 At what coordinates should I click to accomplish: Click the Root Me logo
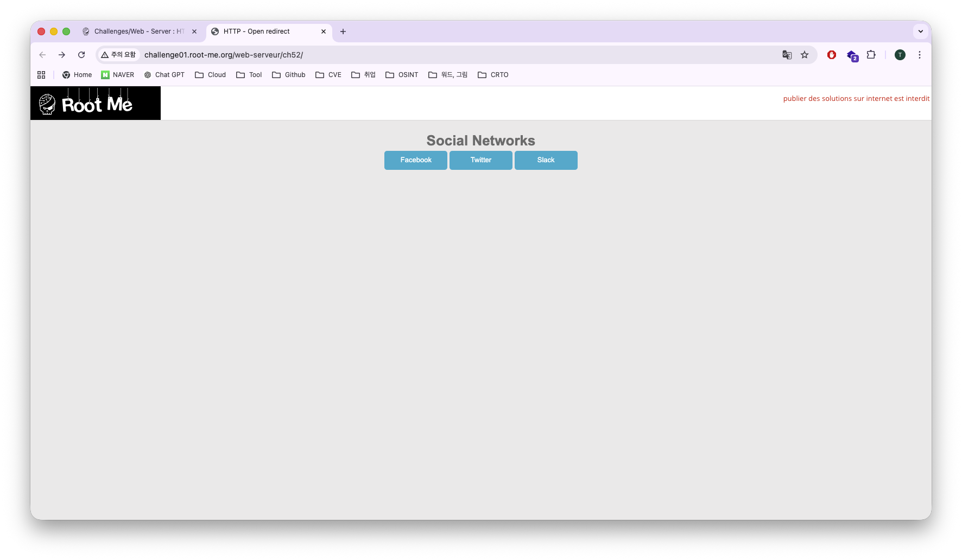click(x=96, y=103)
